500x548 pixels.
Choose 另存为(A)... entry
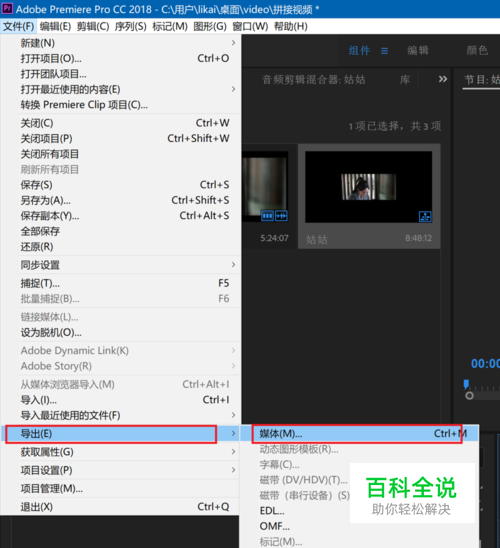coord(121,200)
